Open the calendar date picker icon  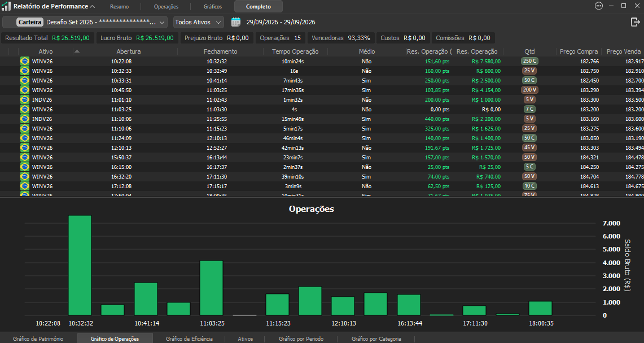236,22
